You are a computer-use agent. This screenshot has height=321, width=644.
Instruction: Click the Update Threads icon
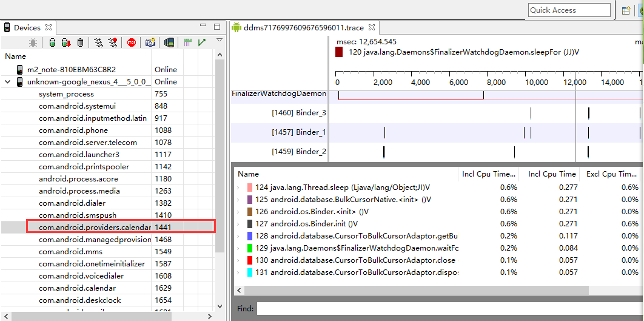[x=98, y=42]
